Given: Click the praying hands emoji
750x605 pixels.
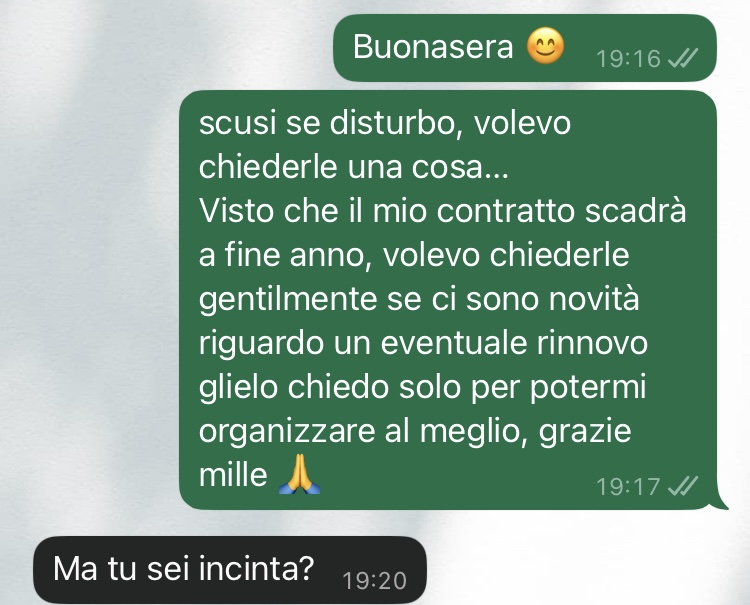Looking at the screenshot, I should (x=299, y=474).
